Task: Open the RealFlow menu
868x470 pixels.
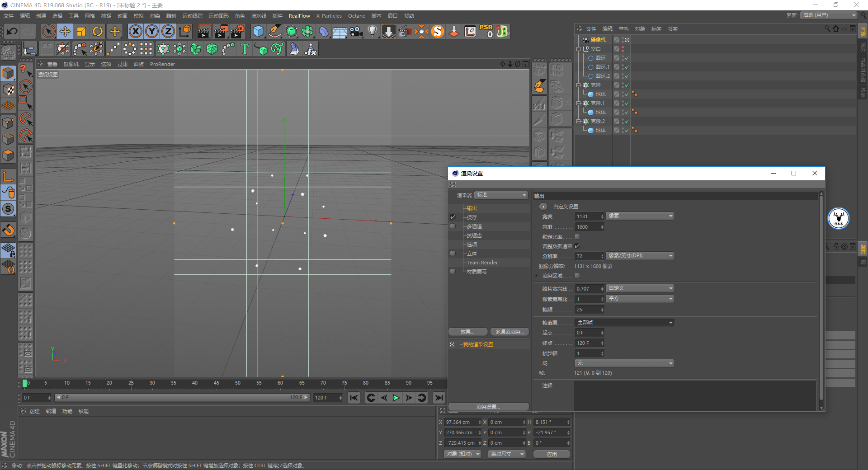Action: (x=299, y=16)
